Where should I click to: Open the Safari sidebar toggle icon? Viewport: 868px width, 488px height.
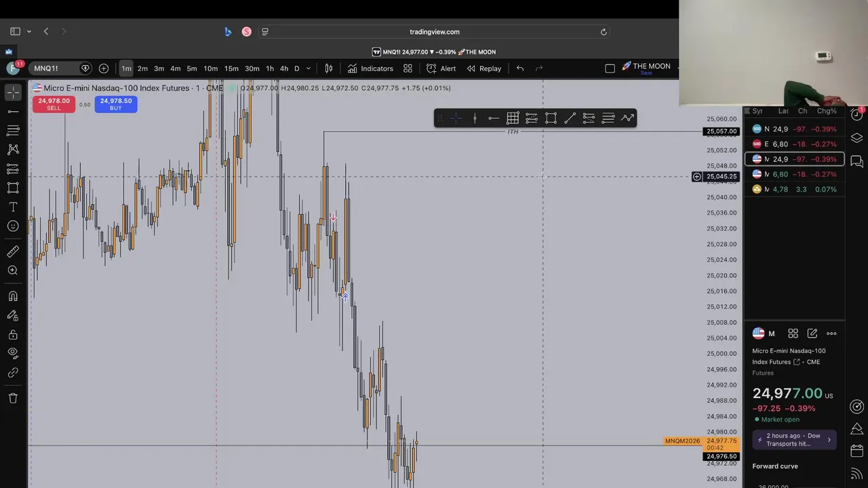point(15,31)
